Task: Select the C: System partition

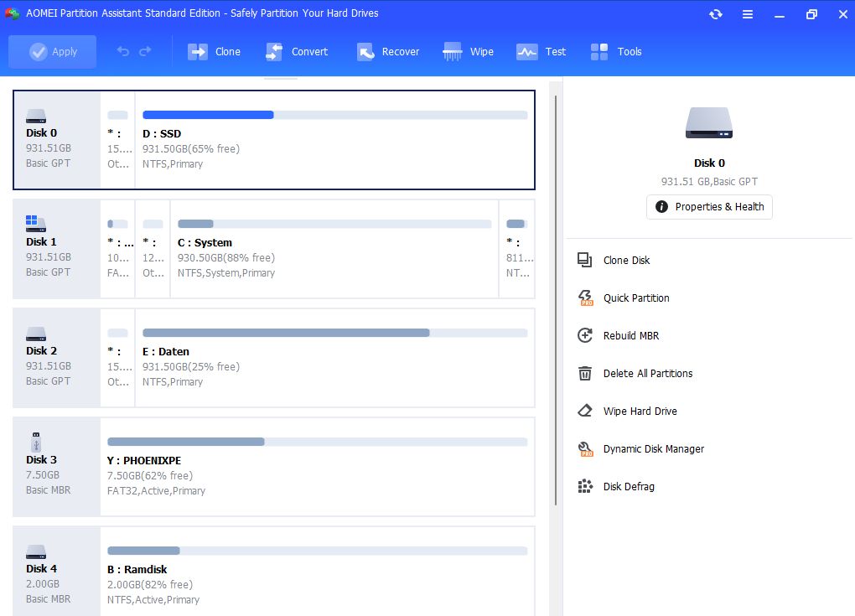Action: pos(334,249)
